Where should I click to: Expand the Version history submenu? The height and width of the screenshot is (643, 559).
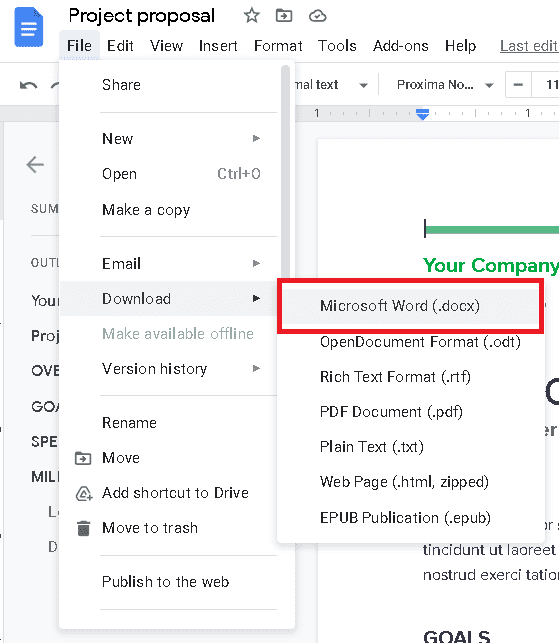170,369
